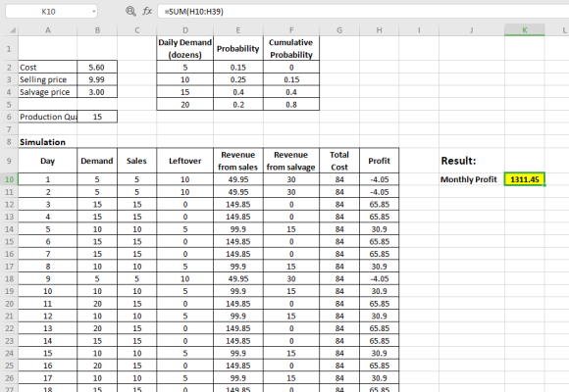
Task: Click the formula bar with =SUM(H10:H39)
Action: pos(363,12)
